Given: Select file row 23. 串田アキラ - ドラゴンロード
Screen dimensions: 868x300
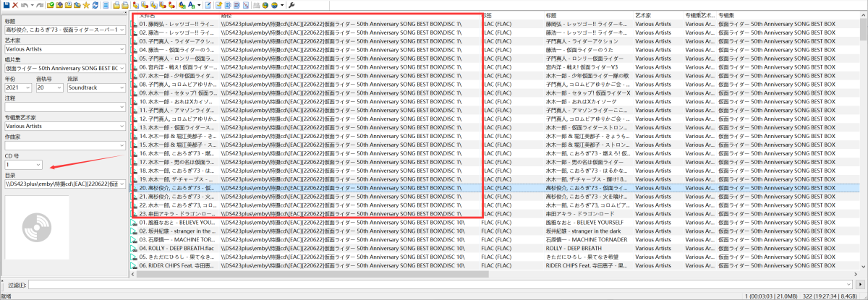Looking at the screenshot, I should [496, 214].
